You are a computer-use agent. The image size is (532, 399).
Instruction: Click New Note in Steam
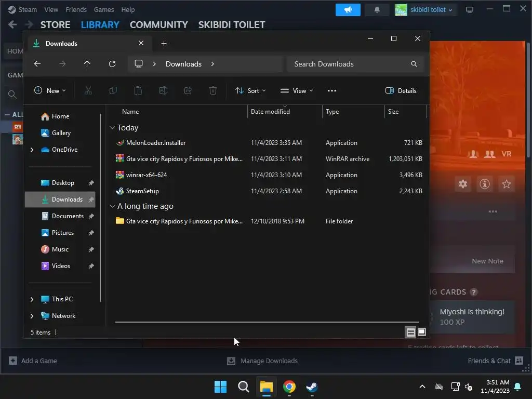pyautogui.click(x=487, y=261)
